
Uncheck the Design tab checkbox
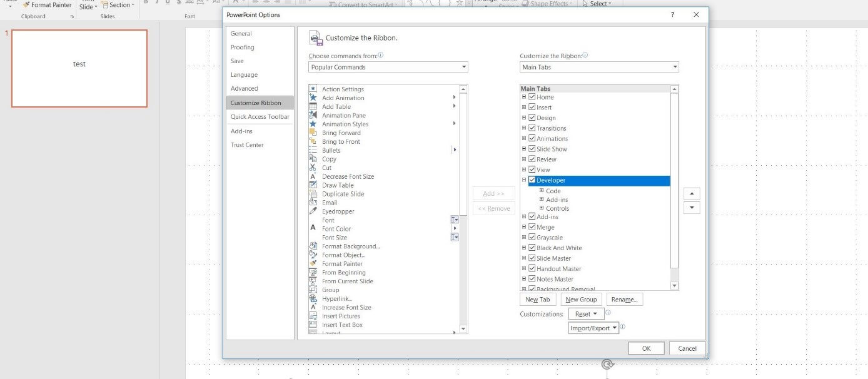[x=532, y=118]
